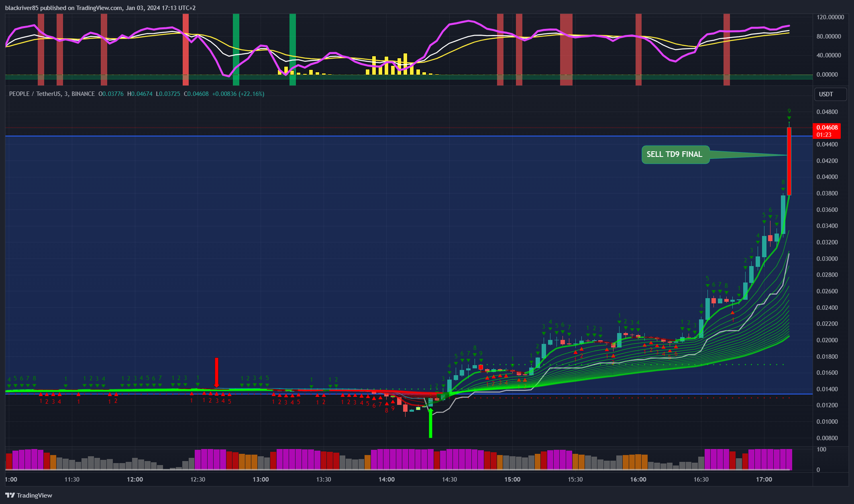This screenshot has width=854, height=504.
Task: Click the open value O0.03776
Action: tap(111, 94)
